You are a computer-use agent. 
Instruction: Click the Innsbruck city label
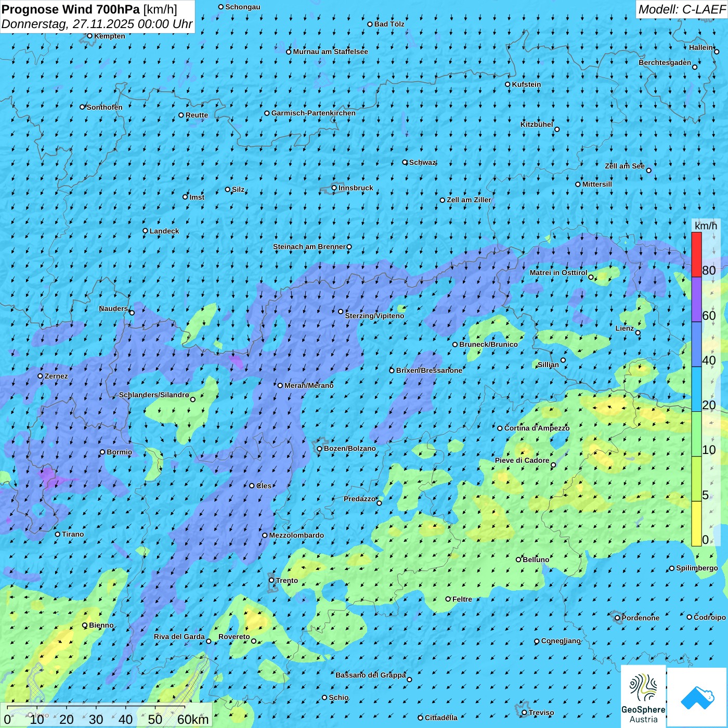pos(356,188)
